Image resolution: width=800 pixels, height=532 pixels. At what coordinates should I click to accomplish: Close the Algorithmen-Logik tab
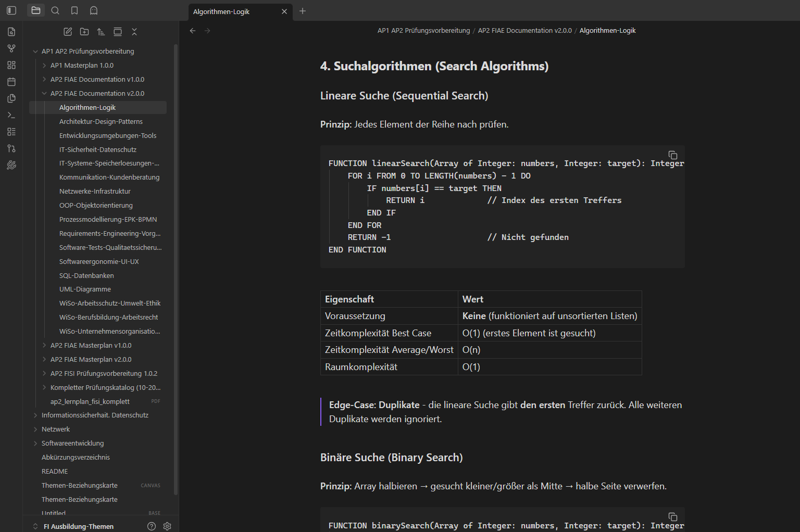pos(284,11)
